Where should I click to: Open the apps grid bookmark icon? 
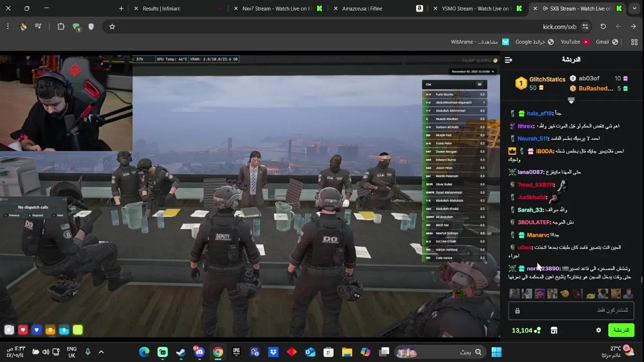point(634,42)
